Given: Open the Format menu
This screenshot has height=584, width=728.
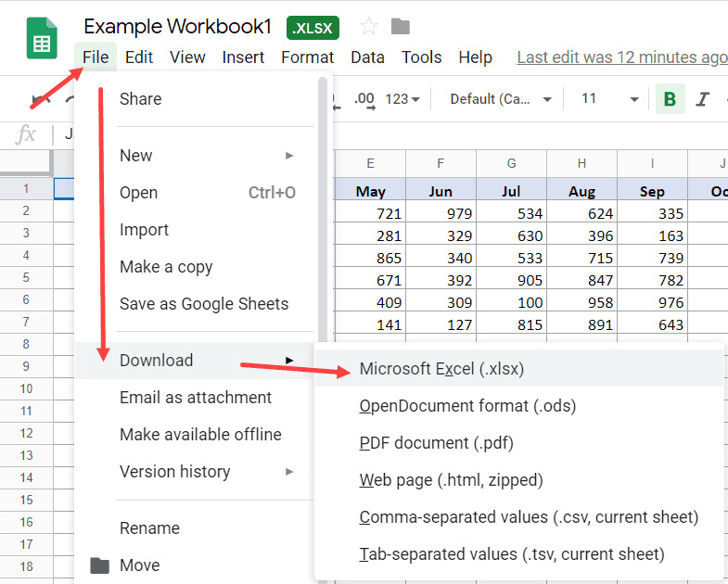Looking at the screenshot, I should (x=307, y=57).
